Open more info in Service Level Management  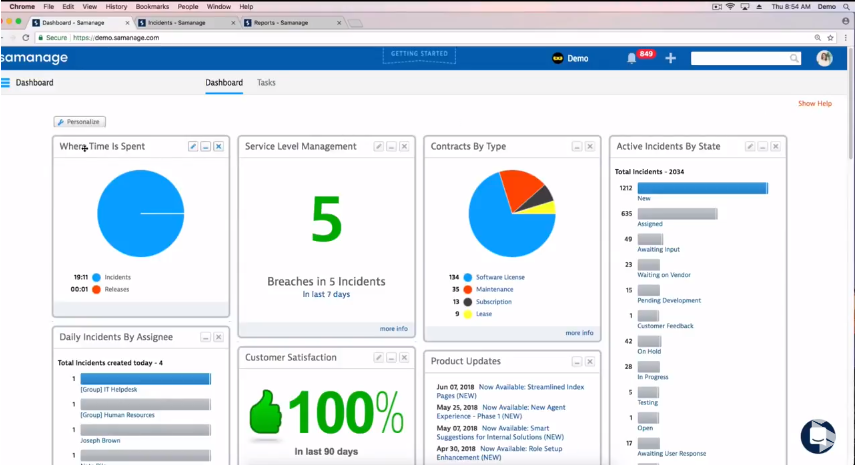(393, 328)
